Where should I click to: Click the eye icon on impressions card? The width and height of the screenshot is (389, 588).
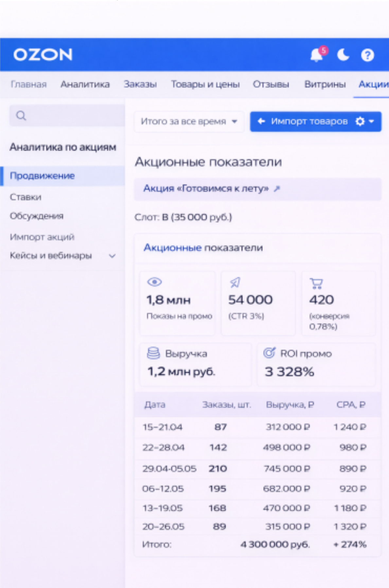154,282
